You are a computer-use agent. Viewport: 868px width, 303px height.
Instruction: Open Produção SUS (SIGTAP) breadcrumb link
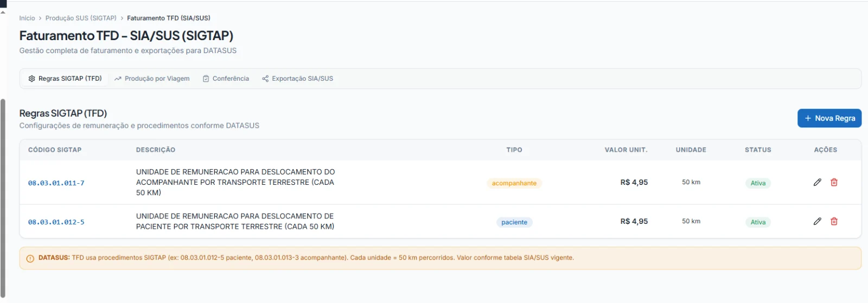coord(81,18)
